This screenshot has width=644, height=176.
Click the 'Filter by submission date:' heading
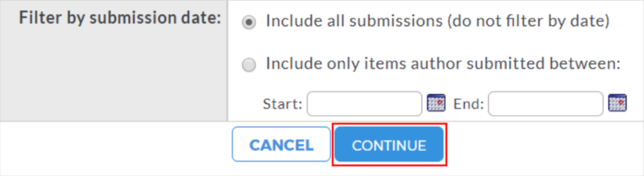pyautogui.click(x=120, y=18)
